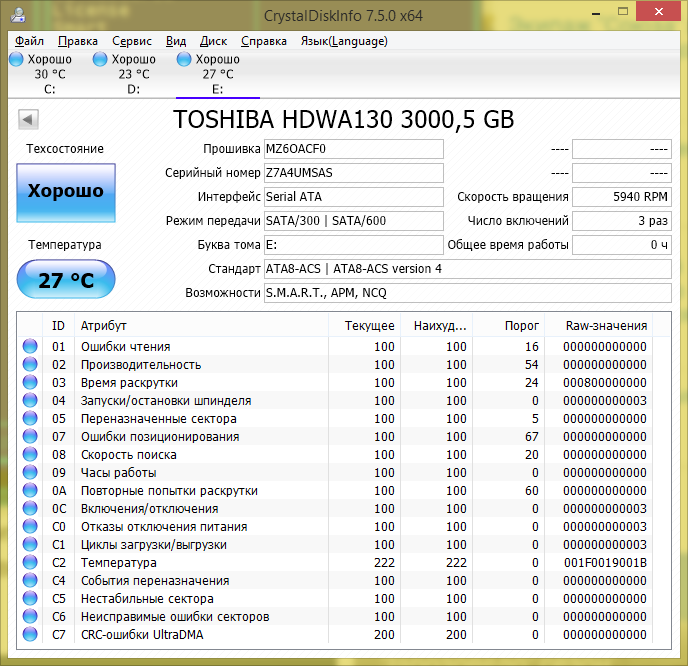Viewport: 688px width, 666px height.
Task: Open the Файл menu
Action: tap(29, 41)
